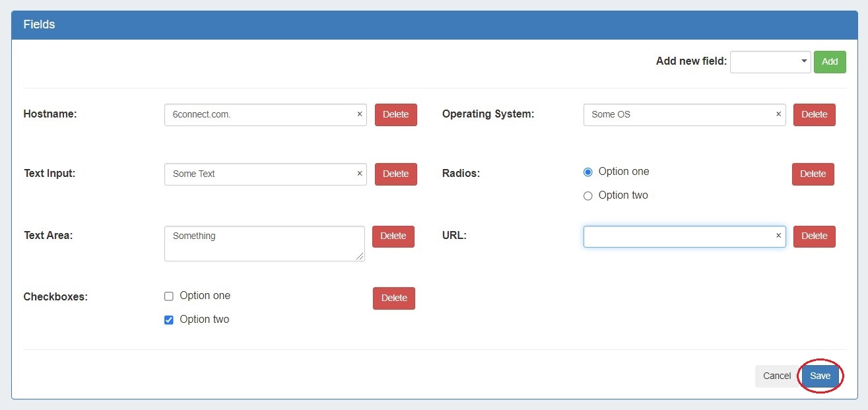Screen dimensions: 868x410
Task: Clear the Operating System field using x icon
Action: 778,114
